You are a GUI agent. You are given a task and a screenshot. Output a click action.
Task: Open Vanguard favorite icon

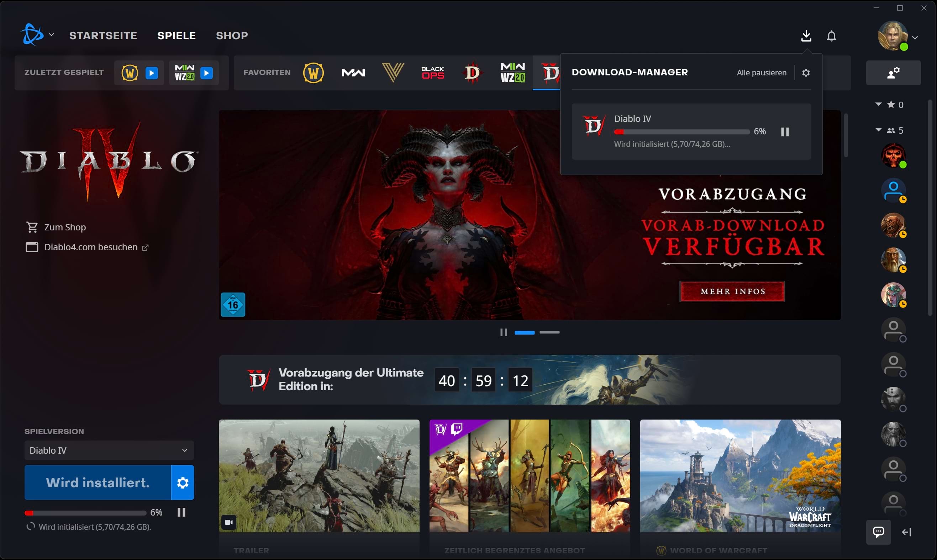pyautogui.click(x=393, y=73)
